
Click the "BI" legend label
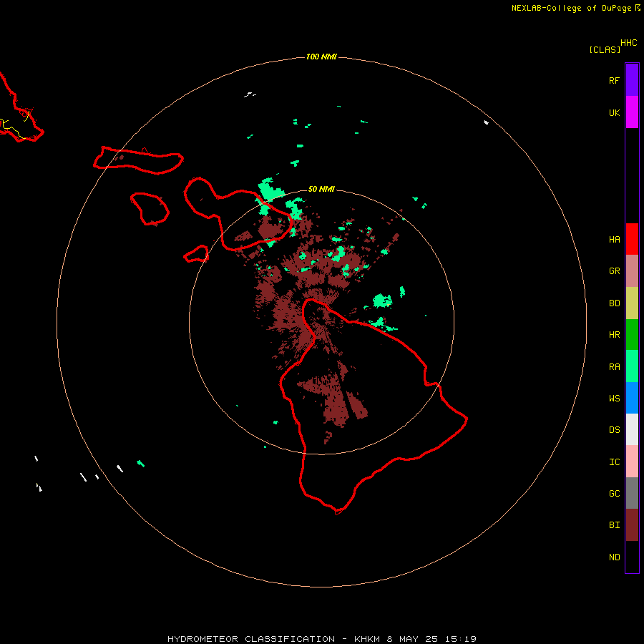tap(614, 525)
